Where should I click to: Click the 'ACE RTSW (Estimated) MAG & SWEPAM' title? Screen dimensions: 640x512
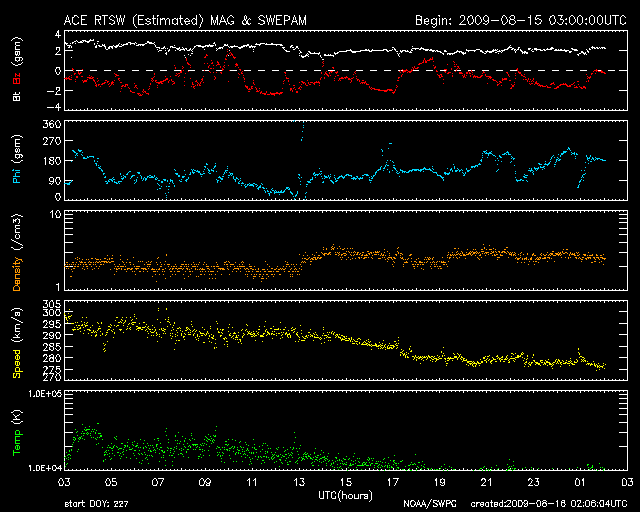click(185, 20)
